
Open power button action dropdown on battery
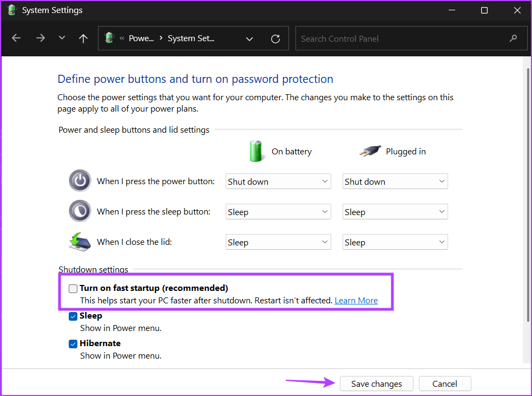coord(278,181)
